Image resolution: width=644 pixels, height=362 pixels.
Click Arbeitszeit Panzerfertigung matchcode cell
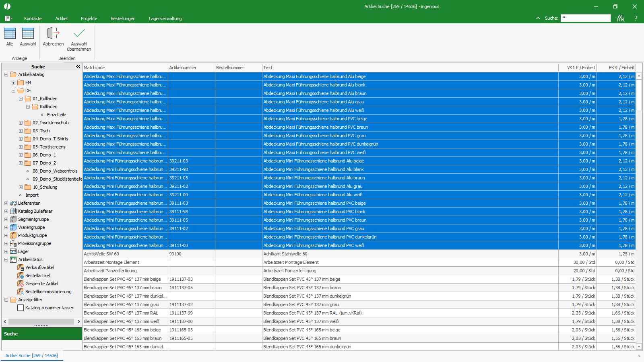pos(125,271)
